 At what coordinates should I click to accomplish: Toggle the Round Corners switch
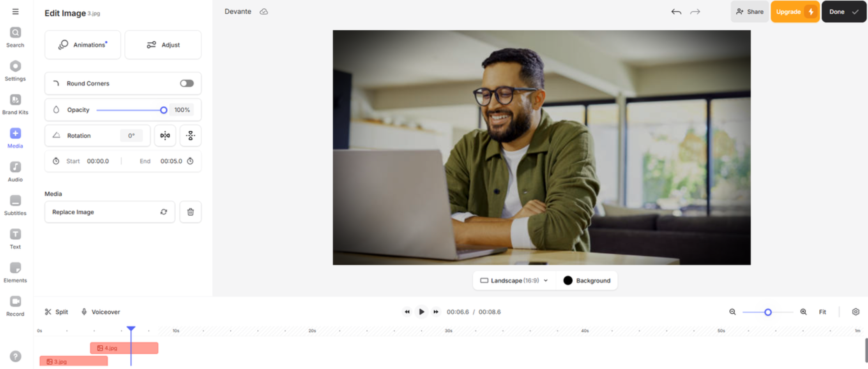tap(187, 83)
